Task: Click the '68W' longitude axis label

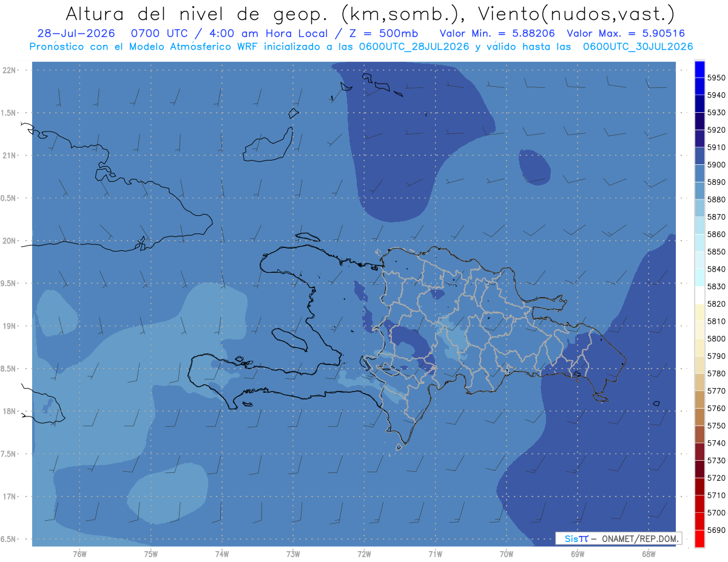Action: pyautogui.click(x=649, y=554)
